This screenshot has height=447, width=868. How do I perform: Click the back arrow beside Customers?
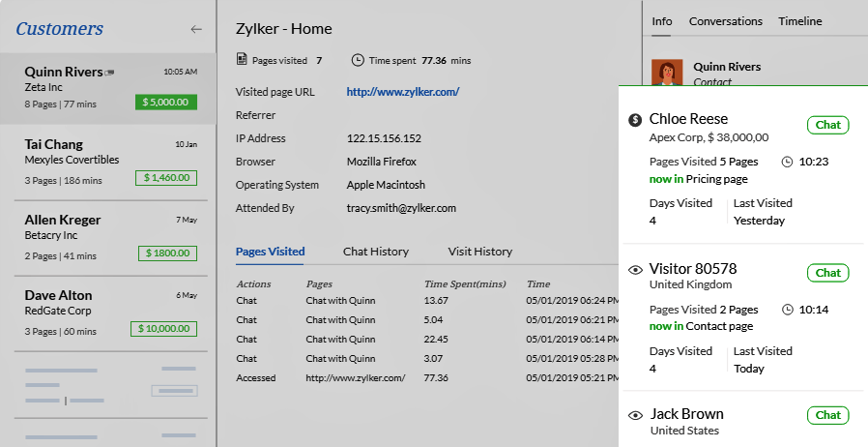click(196, 29)
